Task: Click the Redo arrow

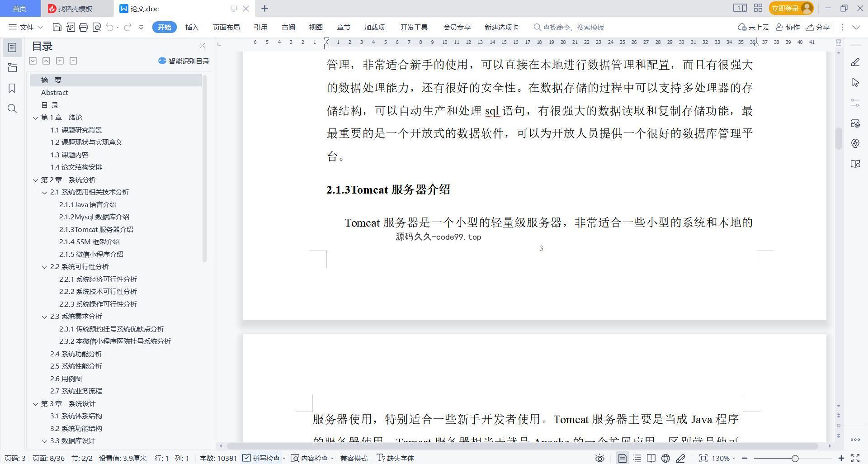Action: pos(127,27)
